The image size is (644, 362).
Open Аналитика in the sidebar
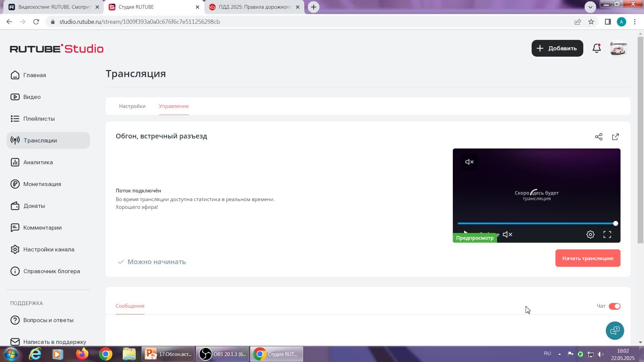38,162
